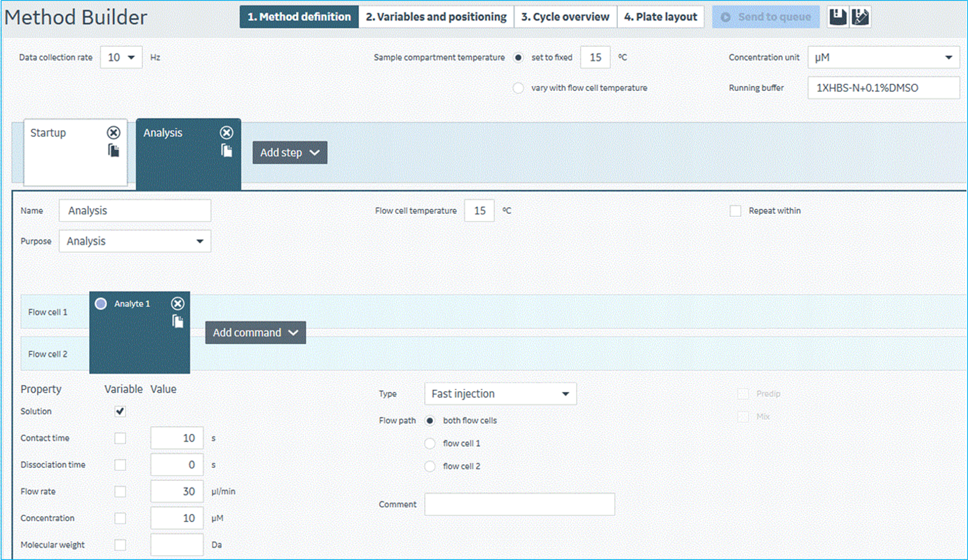Expand the Concentration unit dropdown
The image size is (968, 560).
(x=883, y=57)
